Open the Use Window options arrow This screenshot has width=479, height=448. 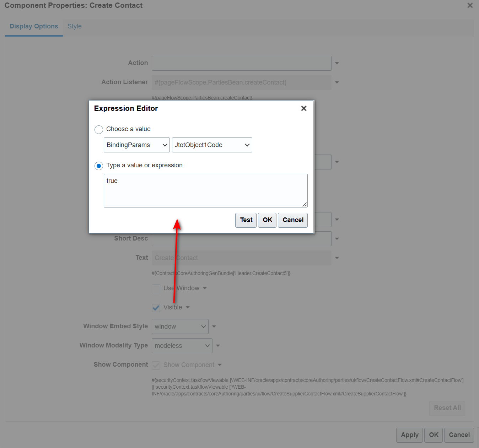(205, 288)
